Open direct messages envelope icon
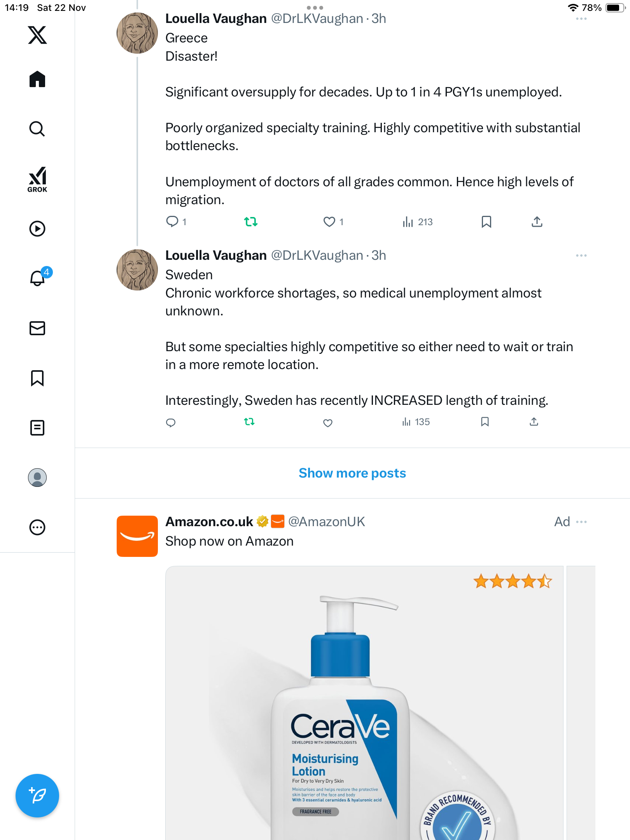This screenshot has width=630, height=840. (37, 328)
